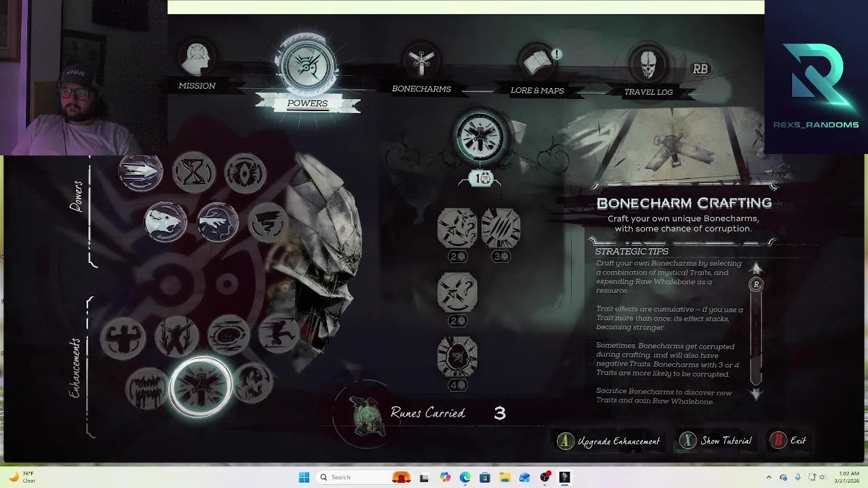
Task: Select the claw-mark upgrade costing 3 runes
Action: (x=501, y=228)
